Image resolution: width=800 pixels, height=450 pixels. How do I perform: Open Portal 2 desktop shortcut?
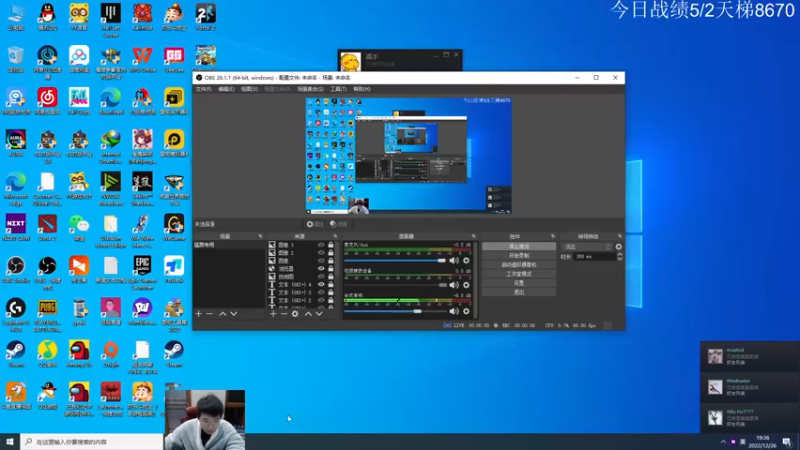pyautogui.click(x=206, y=17)
